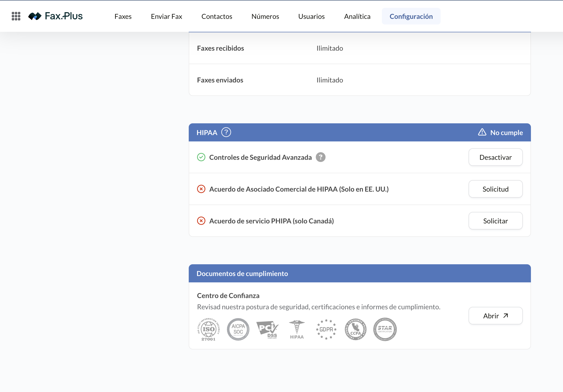This screenshot has height=392, width=563.
Task: Click the STAR Certification badge
Action: 385,330
